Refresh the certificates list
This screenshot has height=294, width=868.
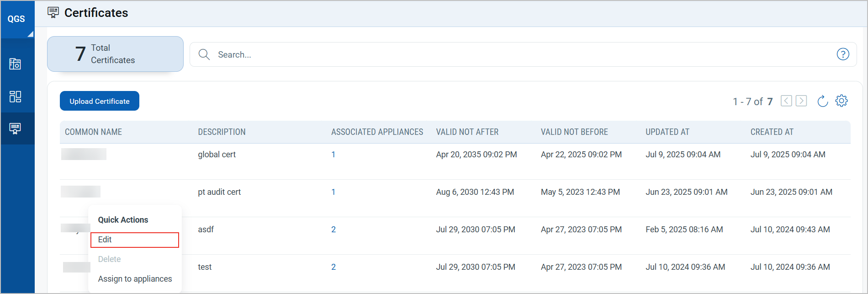click(822, 101)
